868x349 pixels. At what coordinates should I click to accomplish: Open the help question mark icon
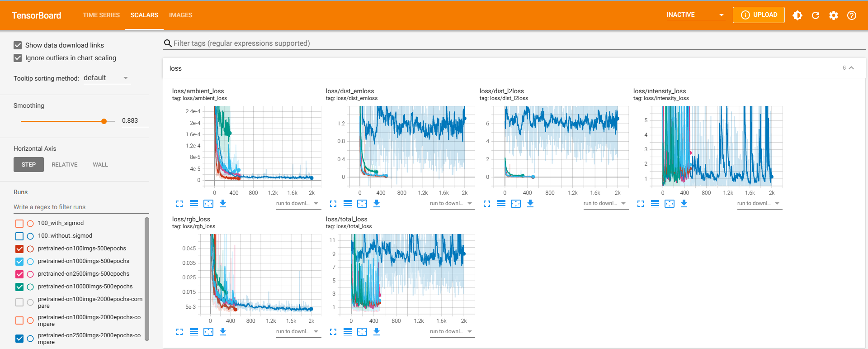[852, 15]
